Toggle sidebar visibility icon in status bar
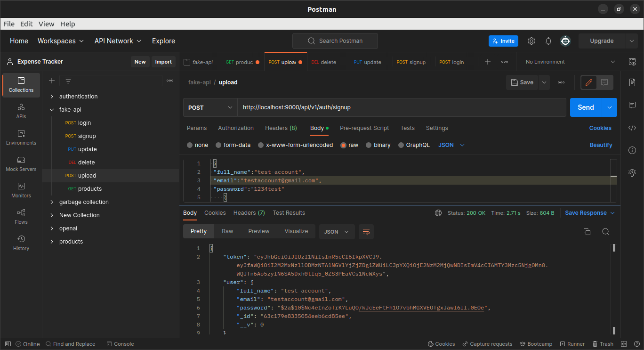This screenshot has width=644, height=350. [8, 344]
